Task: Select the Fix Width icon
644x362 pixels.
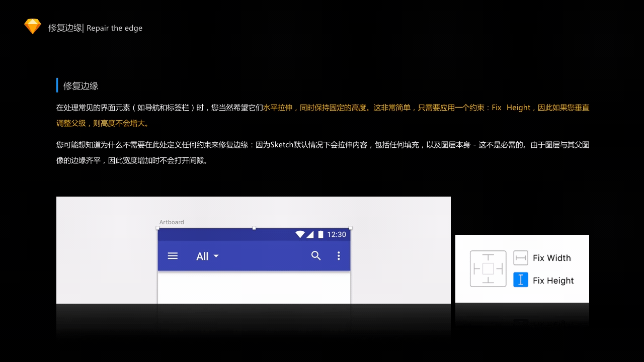Action: 520,257
